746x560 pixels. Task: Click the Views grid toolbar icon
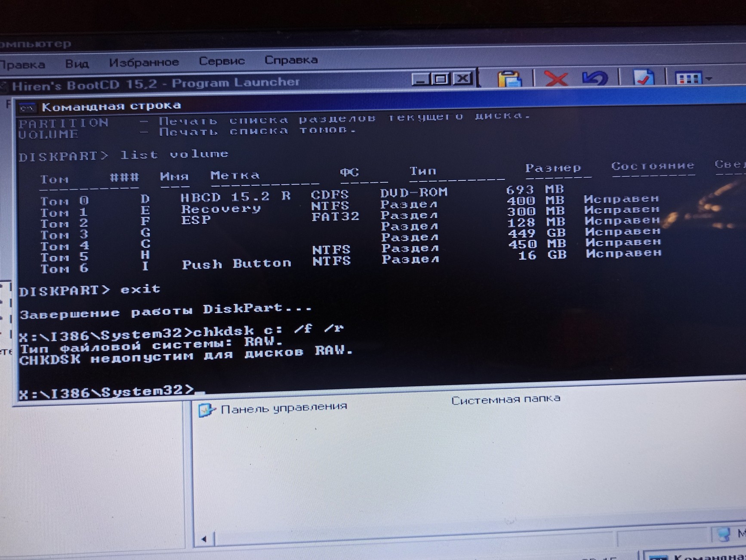coord(687,78)
